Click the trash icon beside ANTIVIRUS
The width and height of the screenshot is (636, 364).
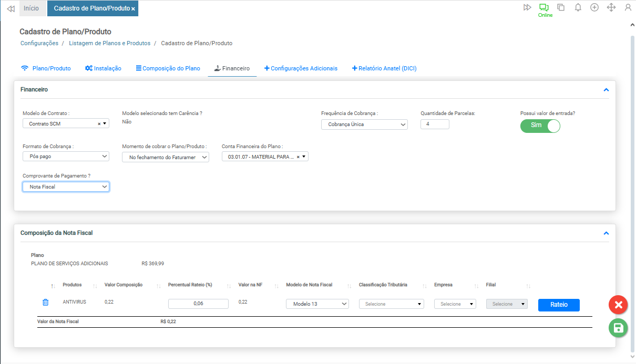46,303
